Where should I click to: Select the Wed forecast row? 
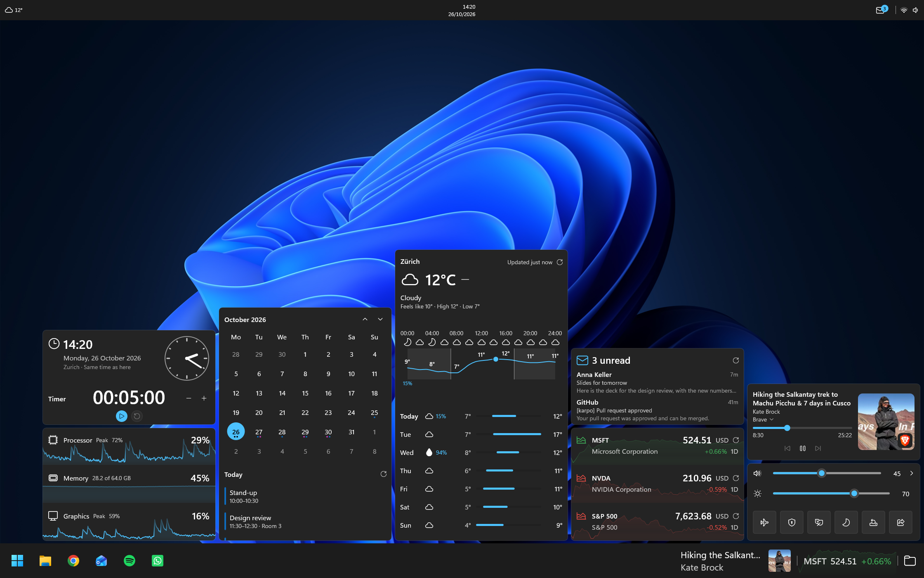point(481,452)
